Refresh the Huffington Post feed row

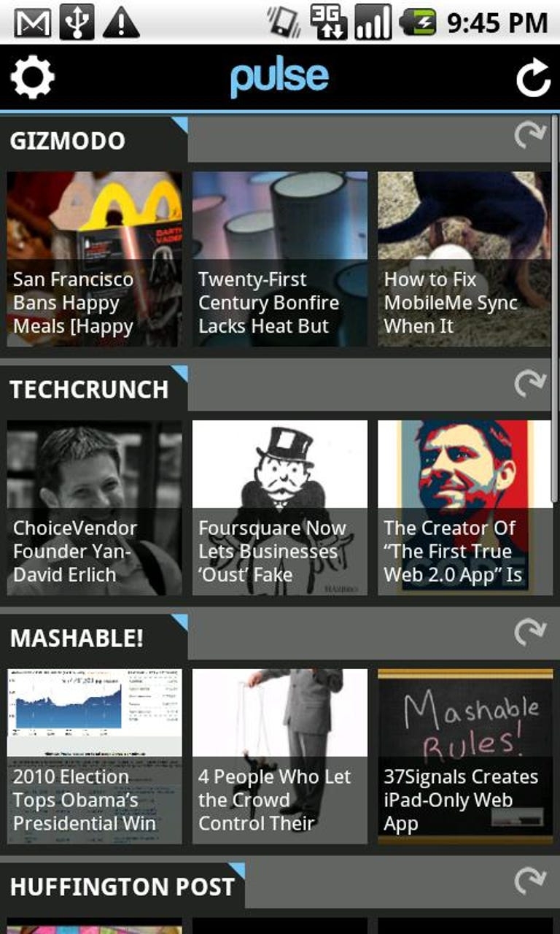[530, 882]
